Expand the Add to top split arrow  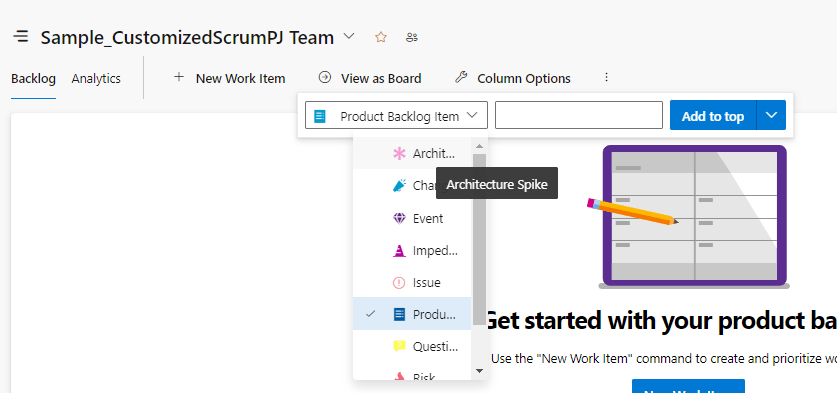click(771, 115)
